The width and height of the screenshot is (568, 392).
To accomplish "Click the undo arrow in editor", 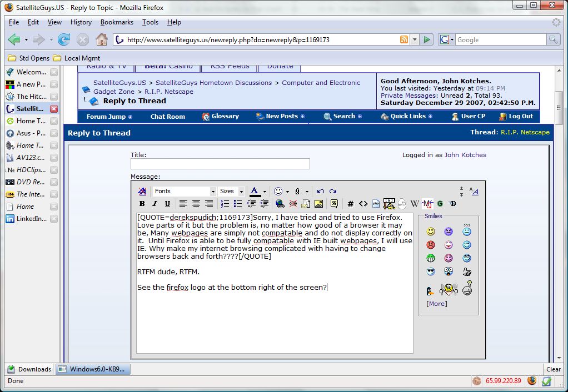I will (320, 191).
